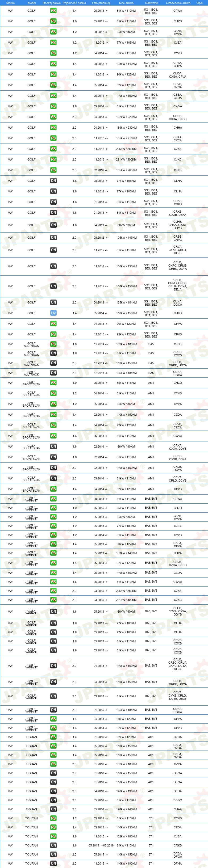
Task: Click the '169kW / 230KM' power cell
Action: tap(126, 128)
